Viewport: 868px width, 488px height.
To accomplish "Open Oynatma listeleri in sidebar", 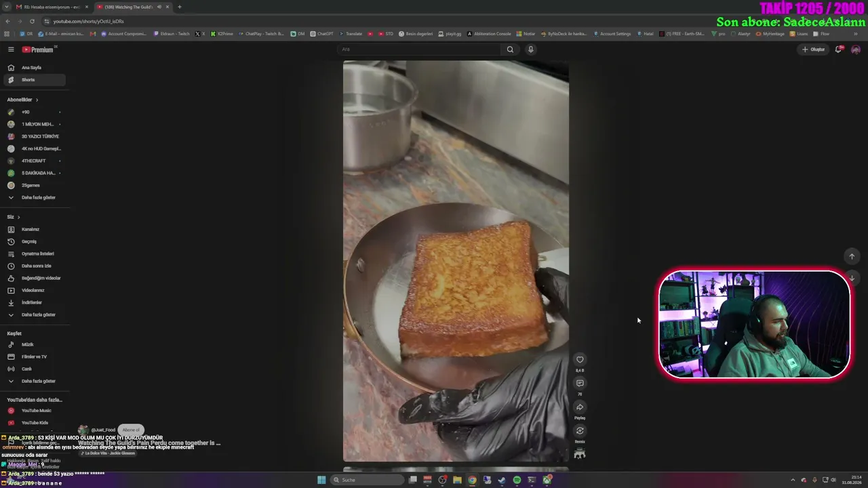I will [x=34, y=253].
